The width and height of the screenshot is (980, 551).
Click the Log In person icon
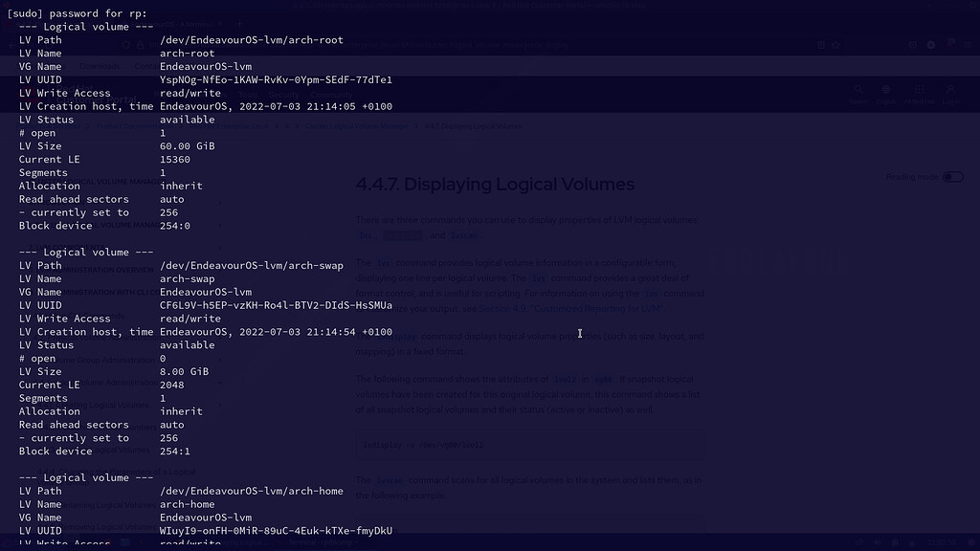(950, 89)
